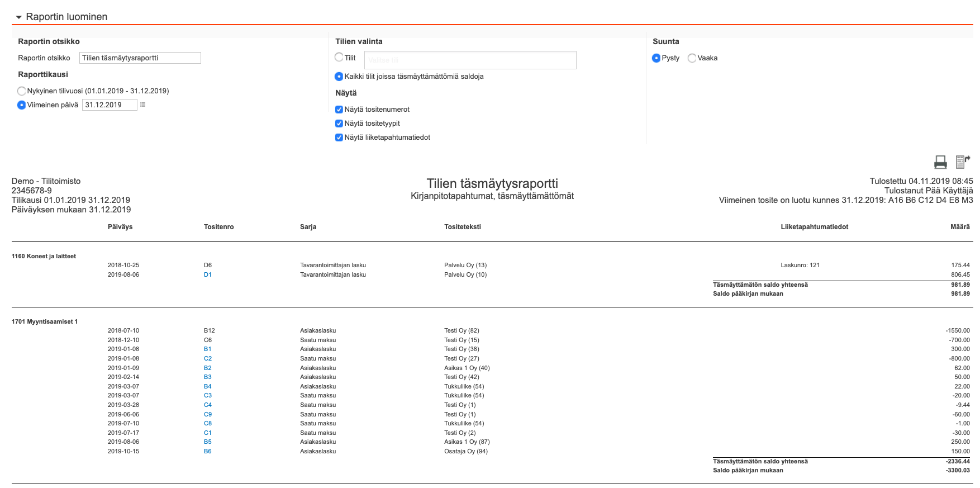Viewport: 980px width, 488px height.
Task: Click the export report icon
Action: click(x=962, y=162)
